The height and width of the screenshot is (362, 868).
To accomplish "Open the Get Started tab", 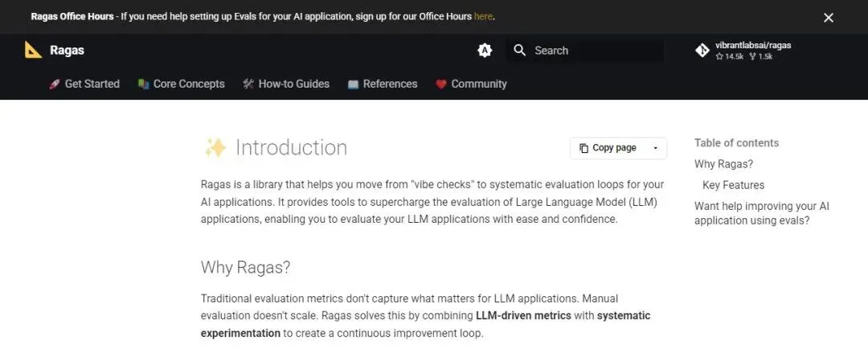I will [84, 84].
